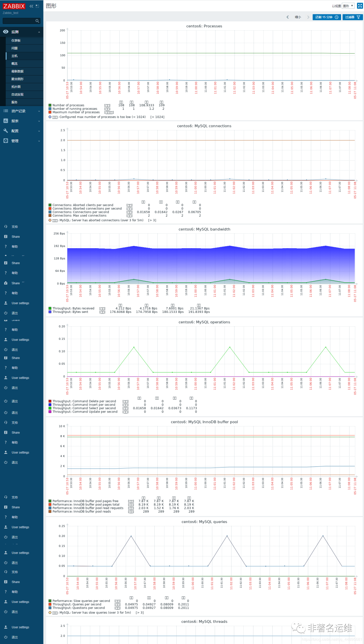
Task: Open the 管理 gear section
Action: click(22, 141)
